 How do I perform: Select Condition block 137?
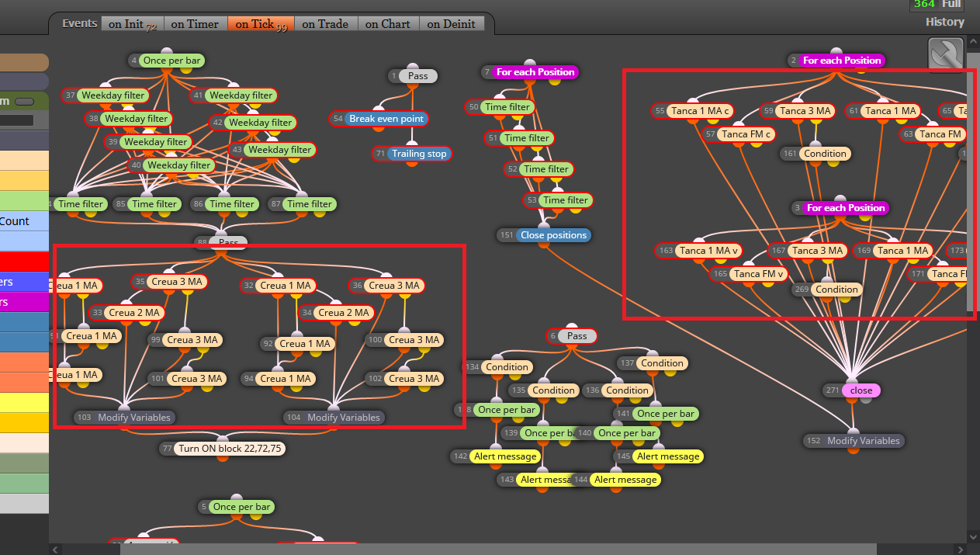point(653,363)
